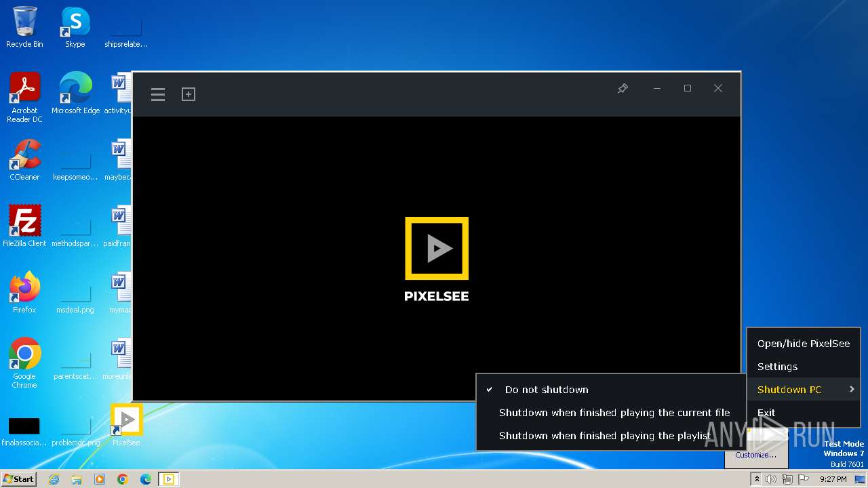Click the Customize... link in tray popup
The height and width of the screenshot is (488, 868).
tap(755, 455)
